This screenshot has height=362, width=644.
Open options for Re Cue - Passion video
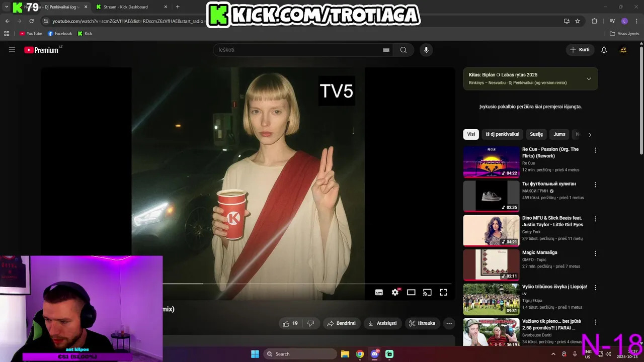595,150
